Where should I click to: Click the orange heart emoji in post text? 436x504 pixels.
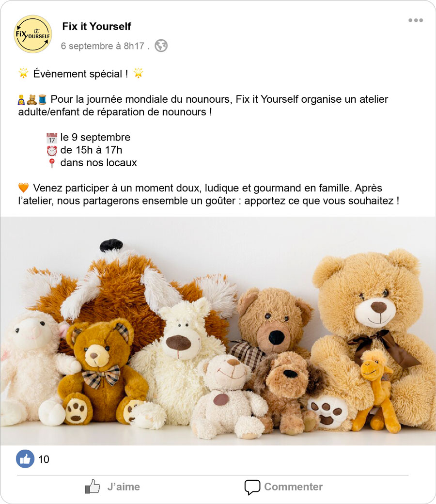coord(23,188)
